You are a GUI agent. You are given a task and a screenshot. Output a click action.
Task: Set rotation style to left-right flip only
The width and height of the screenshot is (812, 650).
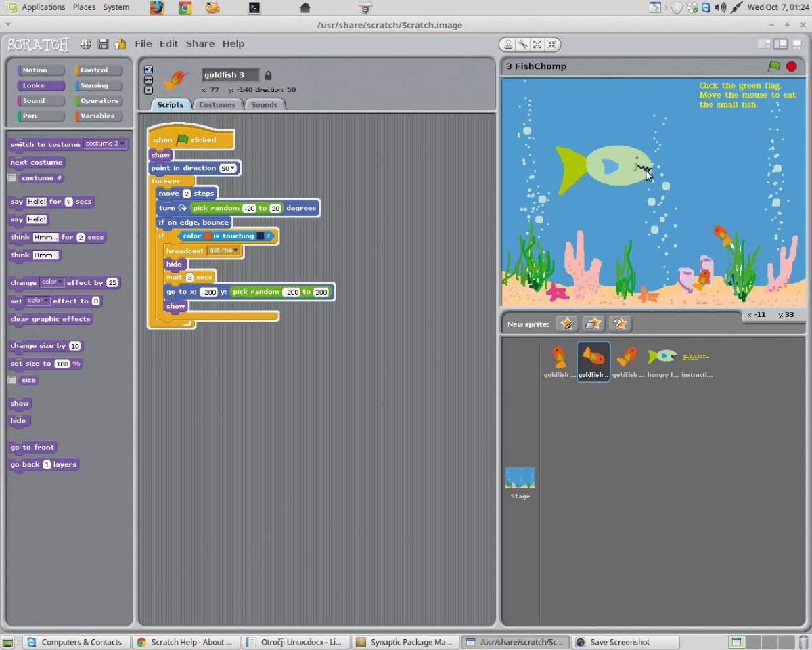(149, 80)
